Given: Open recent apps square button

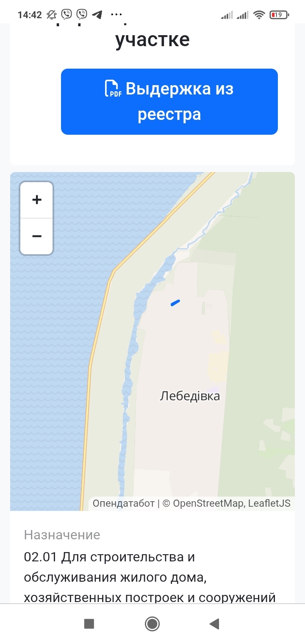Looking at the screenshot, I should 89,624.
